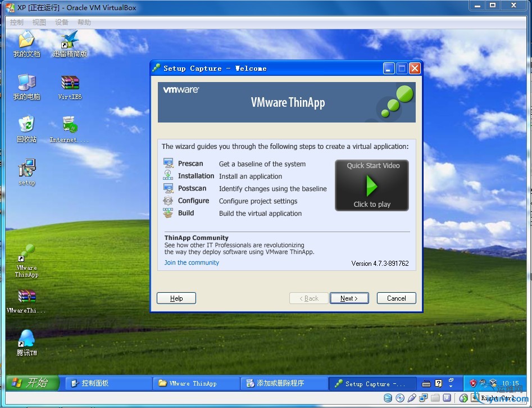The image size is (532, 408).
Task: Click the Setup Capture title bar icon
Action: tap(156, 68)
